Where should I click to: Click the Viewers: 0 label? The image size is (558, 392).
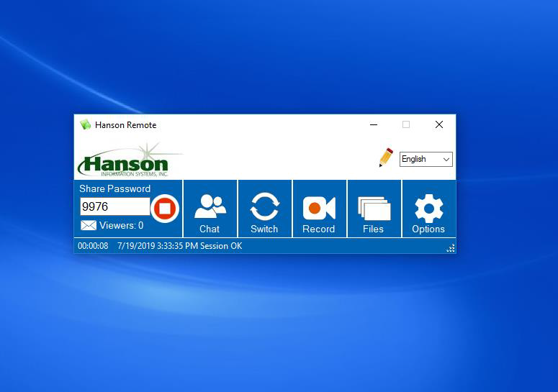[122, 225]
